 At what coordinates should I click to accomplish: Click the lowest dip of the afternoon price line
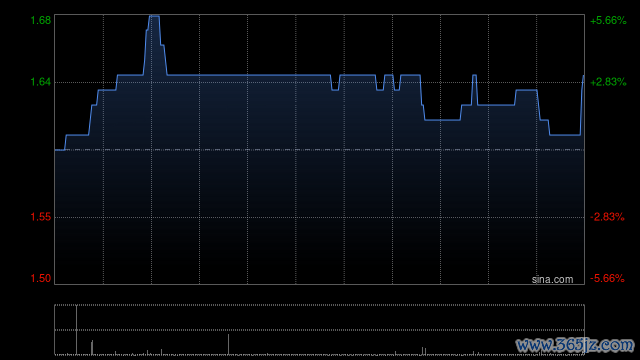(x=565, y=135)
